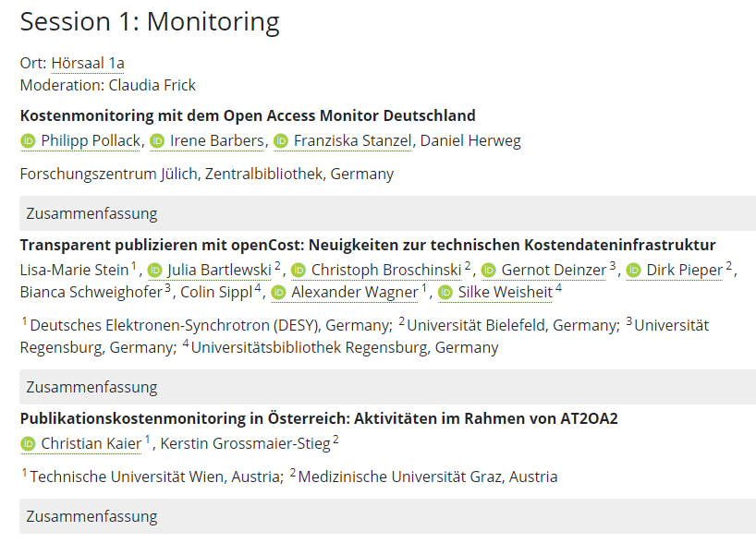
Task: Click ORCID icon beside Dirk Pieper
Action: pyautogui.click(x=633, y=271)
